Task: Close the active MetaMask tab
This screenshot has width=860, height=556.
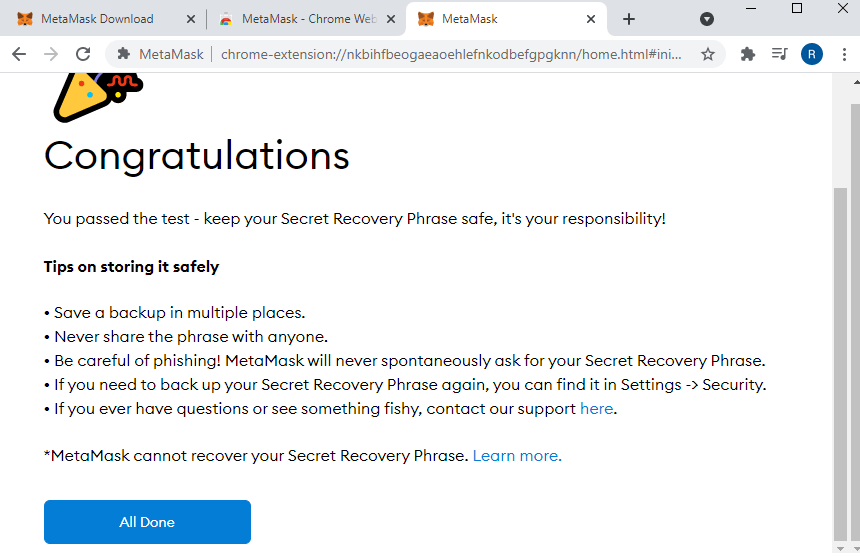Action: (x=591, y=19)
